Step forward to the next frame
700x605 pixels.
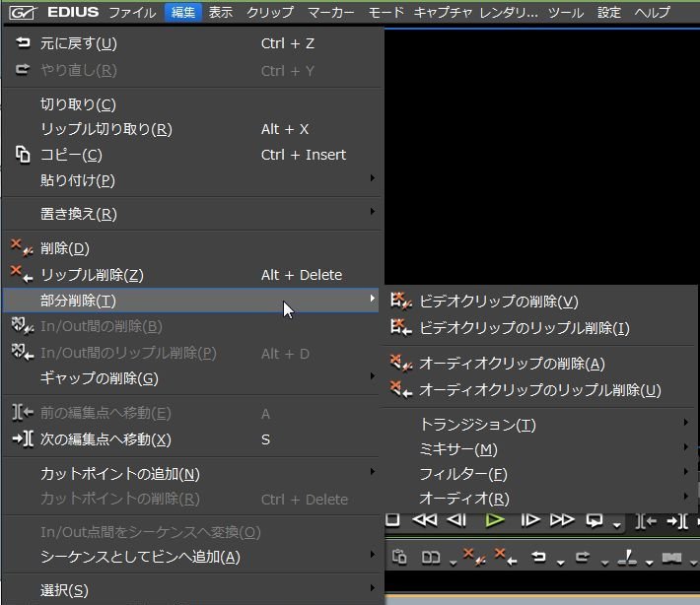(x=530, y=520)
